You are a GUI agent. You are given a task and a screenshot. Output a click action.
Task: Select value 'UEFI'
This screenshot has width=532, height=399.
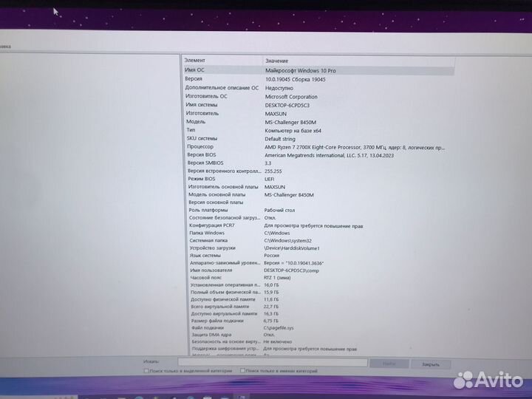(270, 179)
